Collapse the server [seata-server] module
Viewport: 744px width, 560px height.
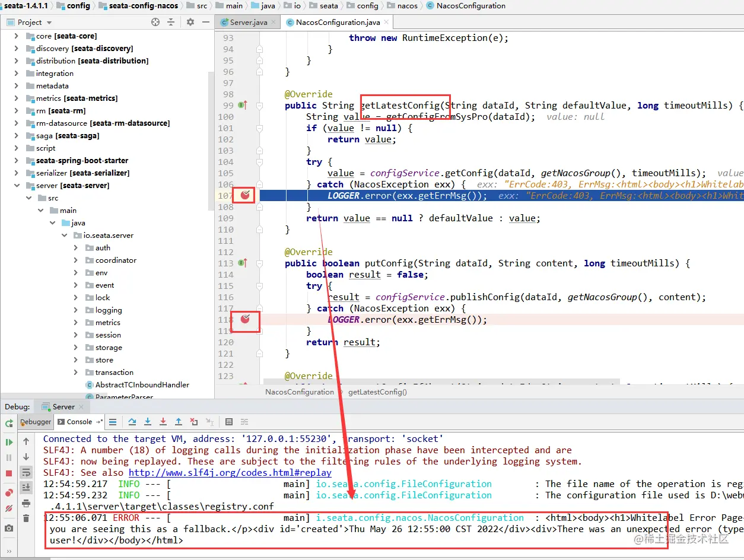pyautogui.click(x=17, y=186)
